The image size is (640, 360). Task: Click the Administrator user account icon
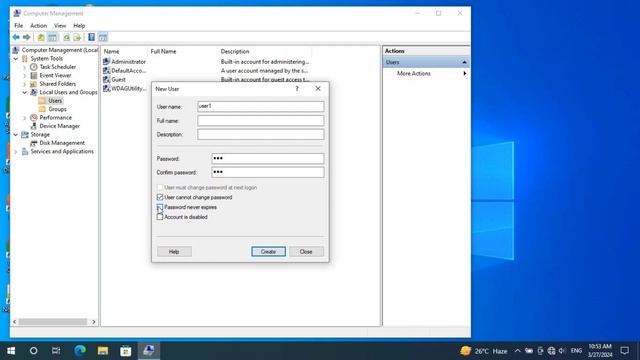point(107,62)
